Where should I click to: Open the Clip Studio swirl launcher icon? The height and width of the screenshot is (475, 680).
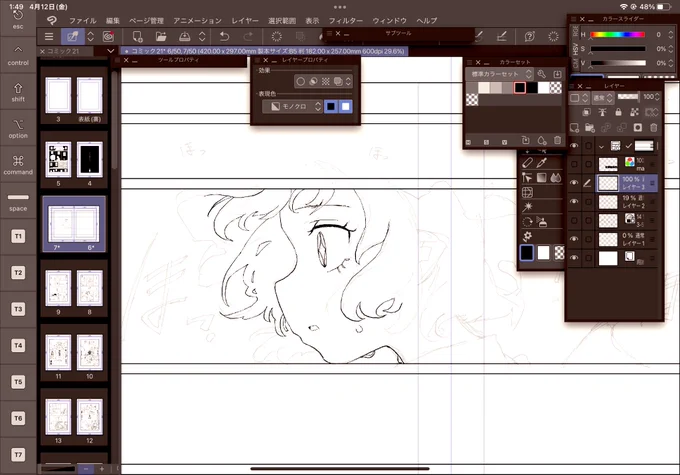pos(108,37)
